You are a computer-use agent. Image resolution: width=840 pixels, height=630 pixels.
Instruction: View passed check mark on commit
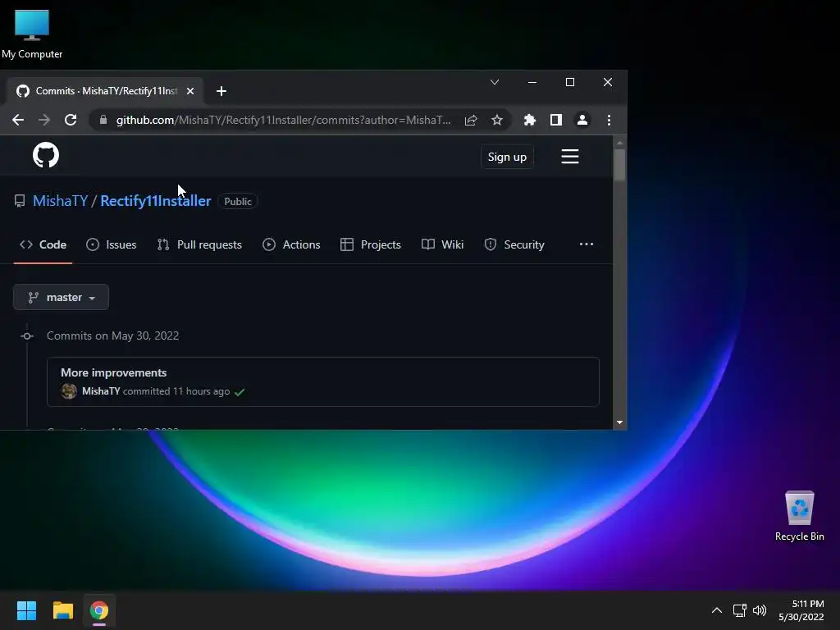pos(240,391)
